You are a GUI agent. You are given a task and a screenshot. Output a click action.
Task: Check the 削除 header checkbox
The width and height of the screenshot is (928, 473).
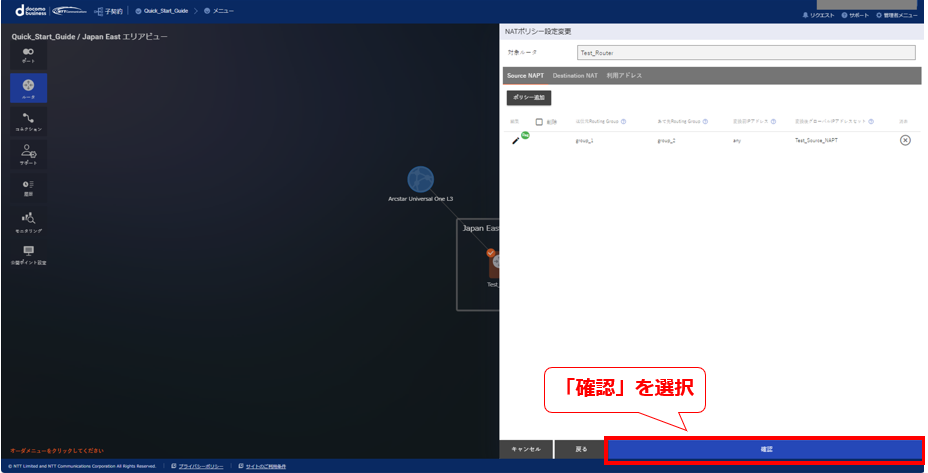coord(539,122)
